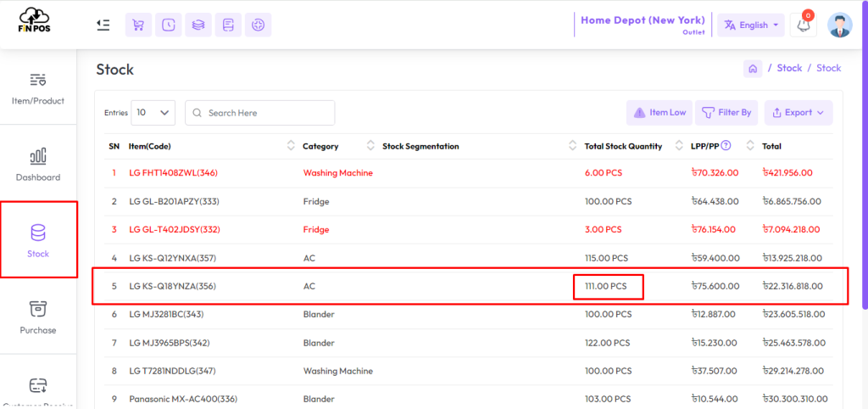This screenshot has width=868, height=409.
Task: Click the FinPOS logo
Action: [x=35, y=20]
